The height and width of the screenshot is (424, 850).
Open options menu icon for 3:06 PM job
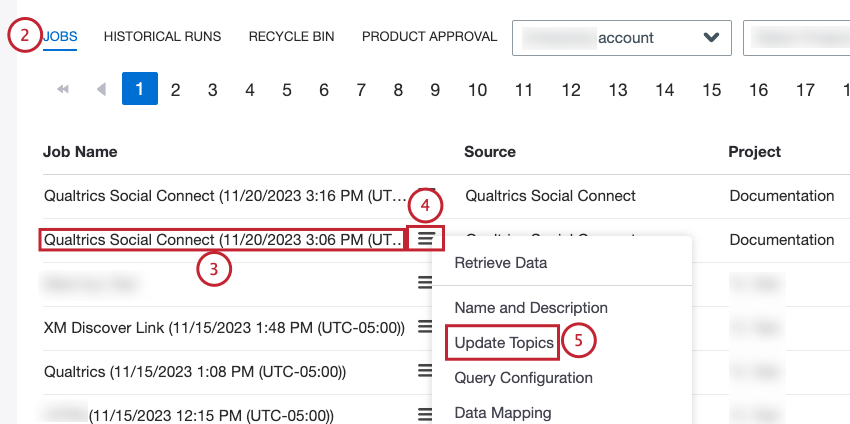click(426, 239)
